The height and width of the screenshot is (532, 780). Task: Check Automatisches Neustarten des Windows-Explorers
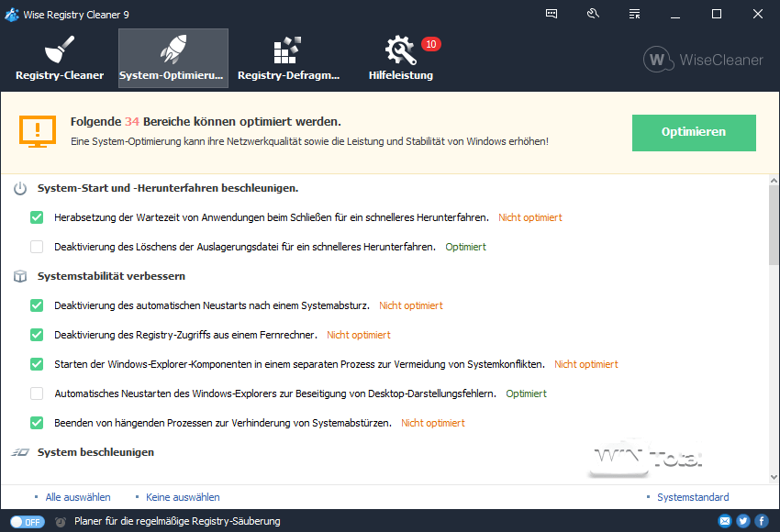coord(37,393)
